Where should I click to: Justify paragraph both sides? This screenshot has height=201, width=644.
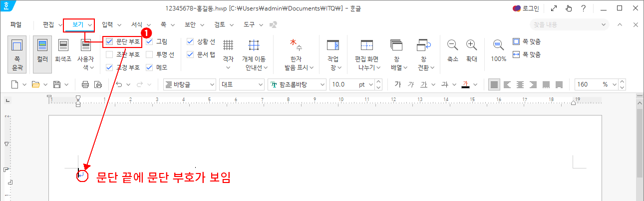pos(494,84)
